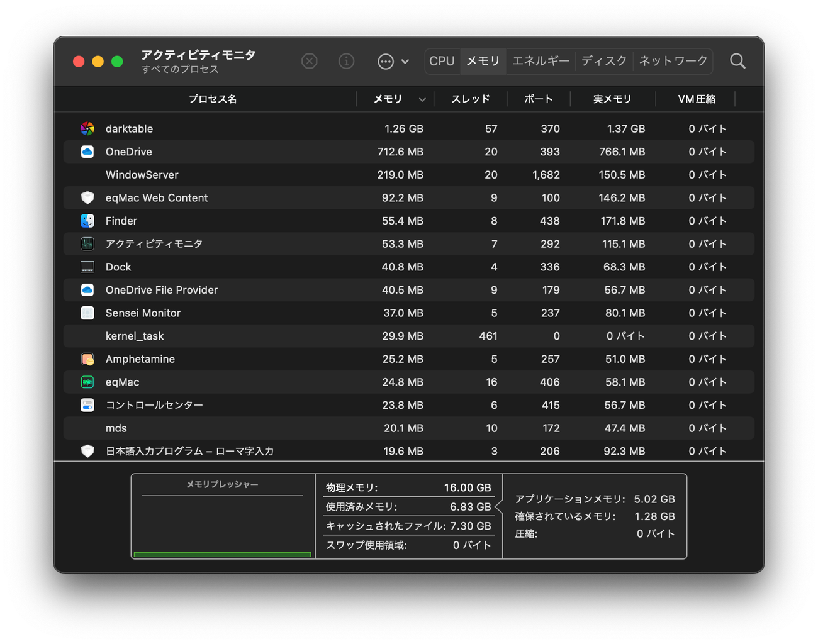Click the search magnifier icon
Viewport: 818px width, 644px height.
(x=737, y=61)
